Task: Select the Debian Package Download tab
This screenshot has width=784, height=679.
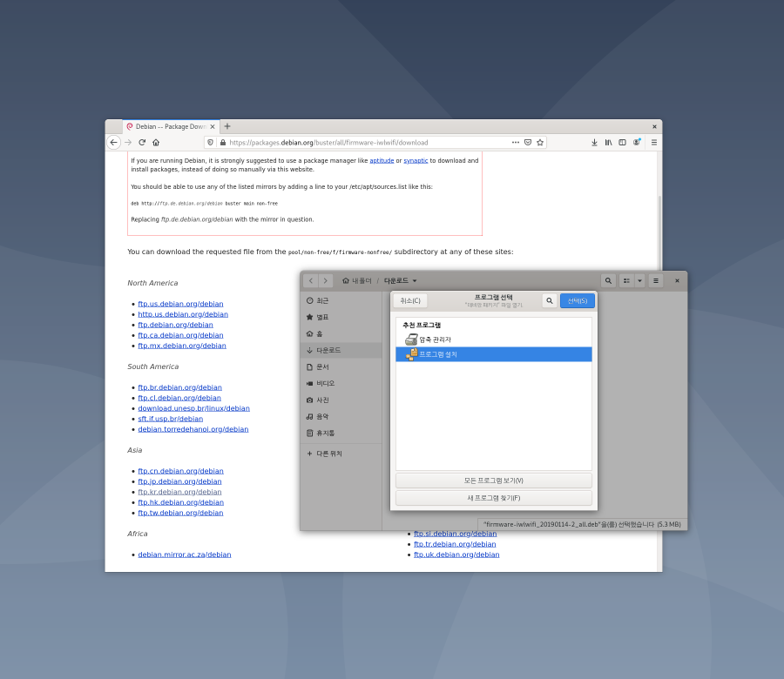Action: tap(171, 127)
